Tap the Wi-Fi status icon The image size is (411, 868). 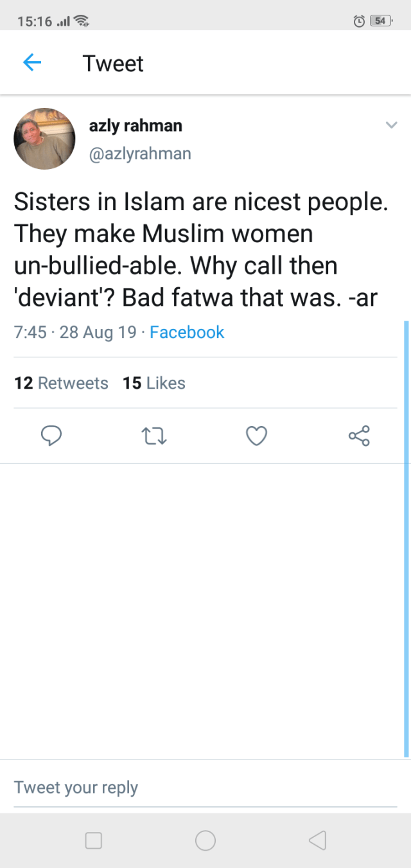[x=81, y=21]
